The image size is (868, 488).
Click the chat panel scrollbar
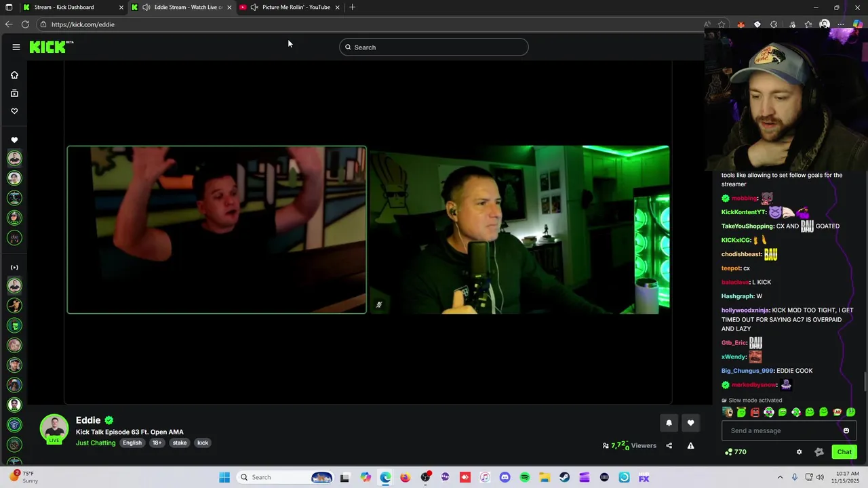coord(864,382)
